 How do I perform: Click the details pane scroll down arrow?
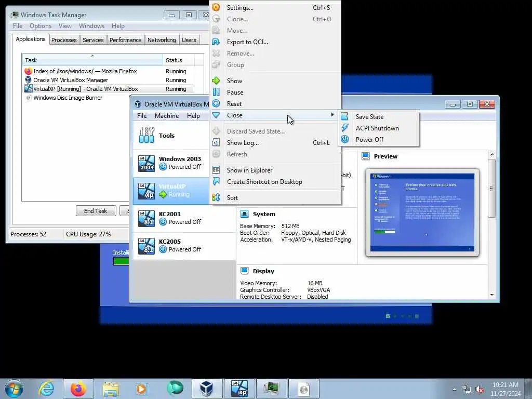point(492,295)
